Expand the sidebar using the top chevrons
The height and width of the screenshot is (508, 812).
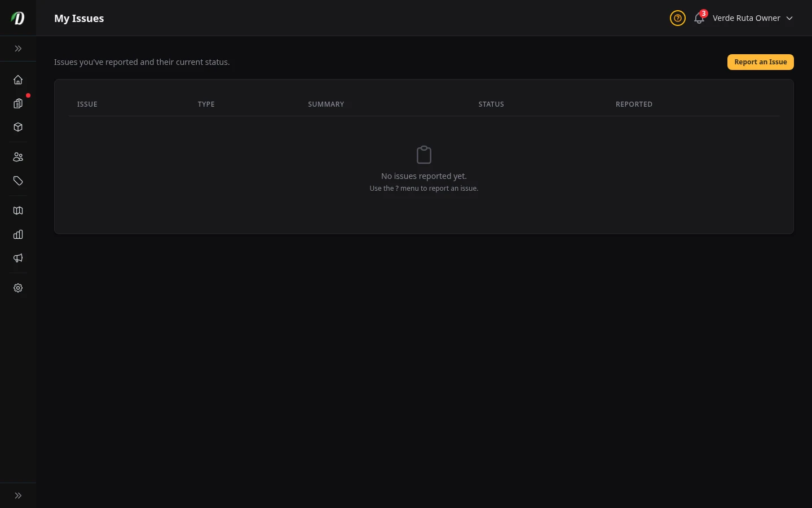pyautogui.click(x=18, y=49)
